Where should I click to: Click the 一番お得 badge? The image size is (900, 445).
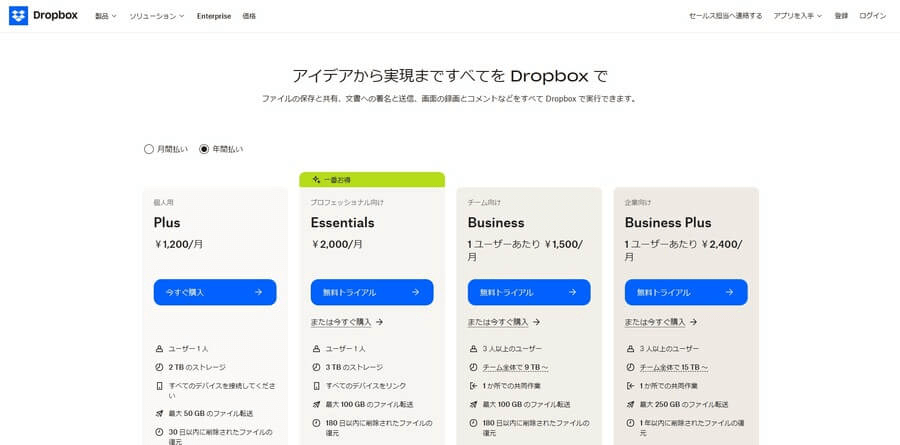point(372,180)
